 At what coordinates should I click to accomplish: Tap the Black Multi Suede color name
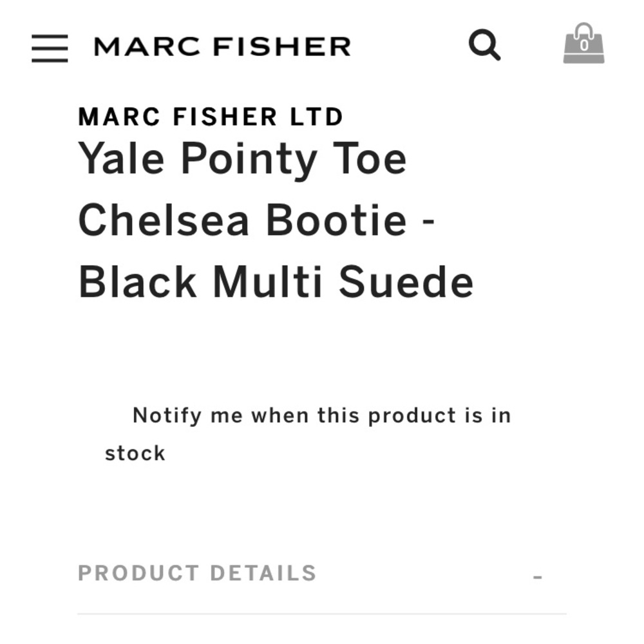click(x=274, y=280)
